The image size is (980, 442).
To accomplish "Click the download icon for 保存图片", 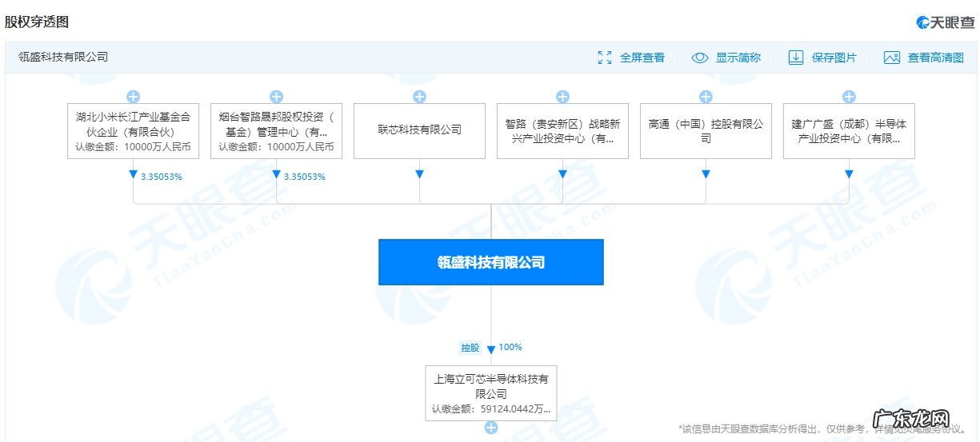I will [796, 58].
